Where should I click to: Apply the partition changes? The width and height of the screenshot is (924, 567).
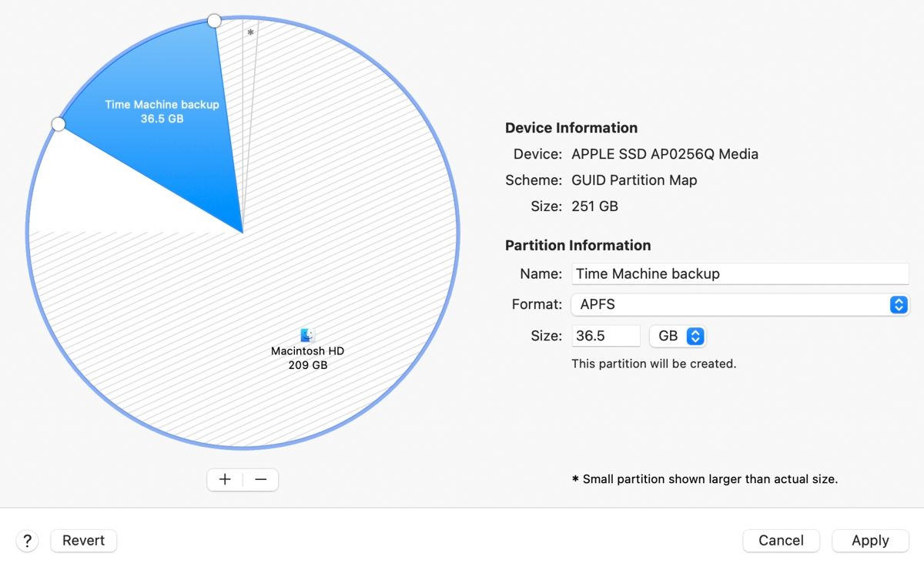click(x=870, y=540)
